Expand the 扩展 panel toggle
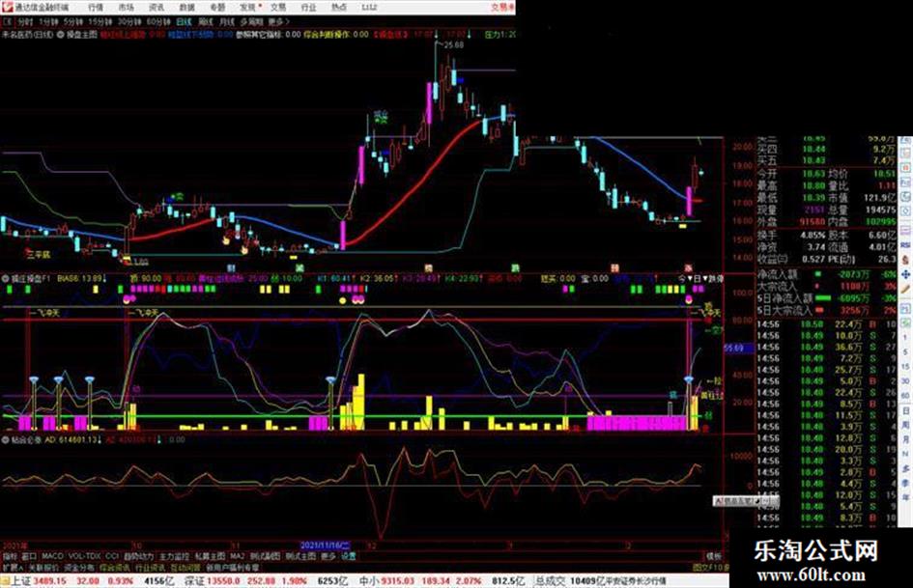This screenshot has width=913, height=588. point(13,567)
